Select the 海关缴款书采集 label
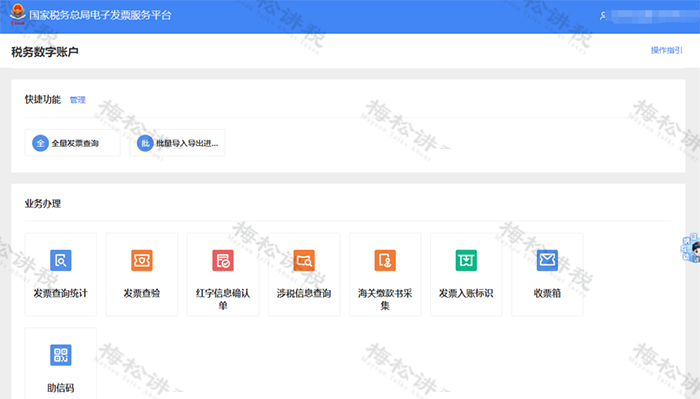Screen dimensions: 700x399 point(385,299)
